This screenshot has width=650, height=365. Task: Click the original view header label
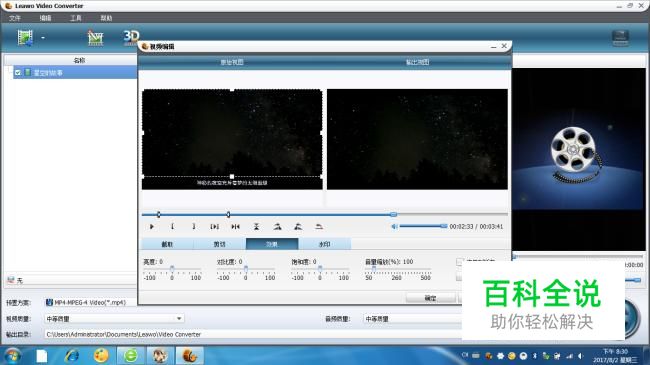click(x=232, y=62)
